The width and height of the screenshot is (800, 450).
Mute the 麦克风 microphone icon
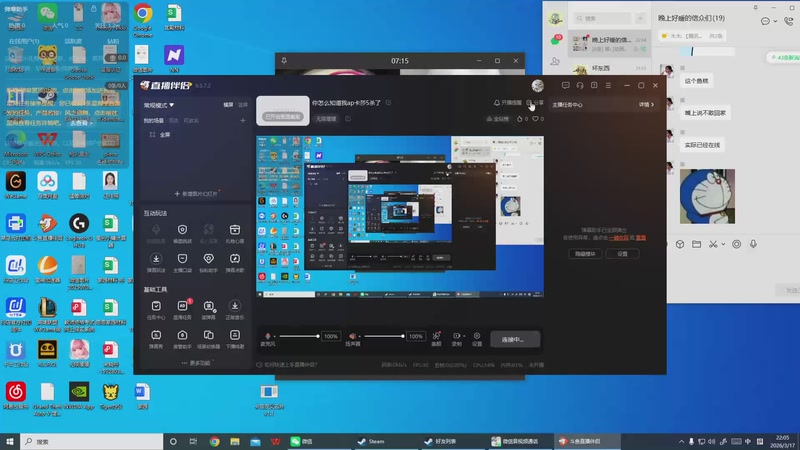pyautogui.click(x=267, y=336)
